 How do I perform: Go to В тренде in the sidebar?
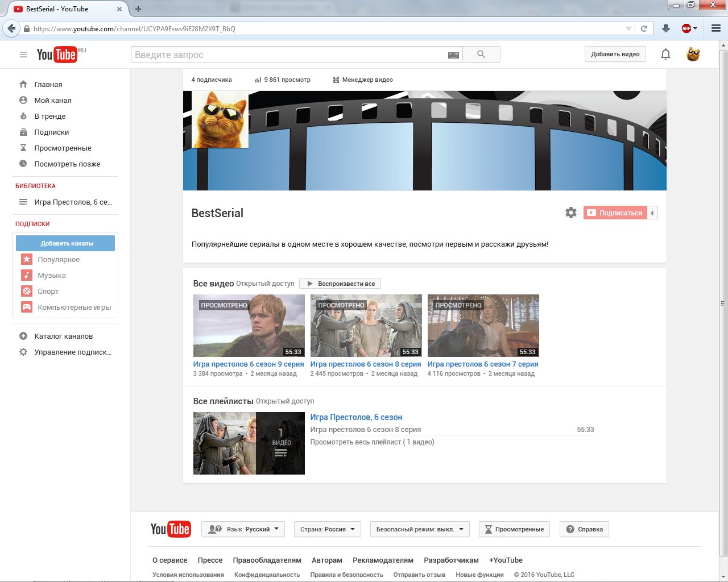50,116
